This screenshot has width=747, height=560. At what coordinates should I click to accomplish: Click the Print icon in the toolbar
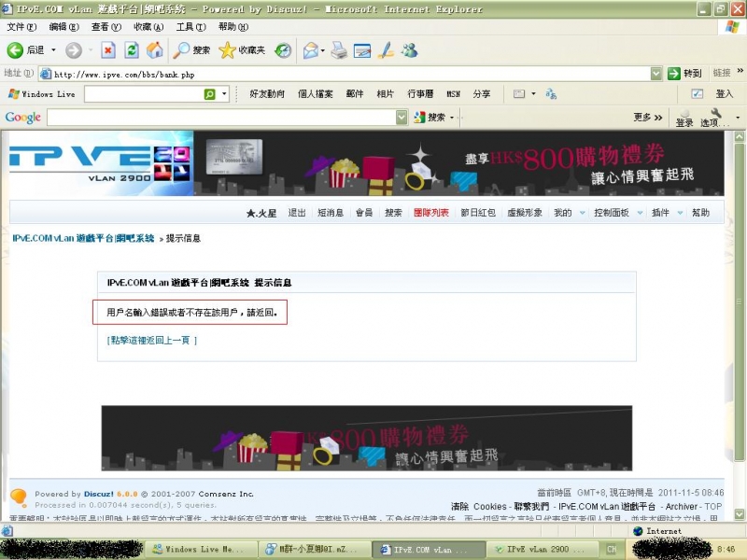click(339, 50)
